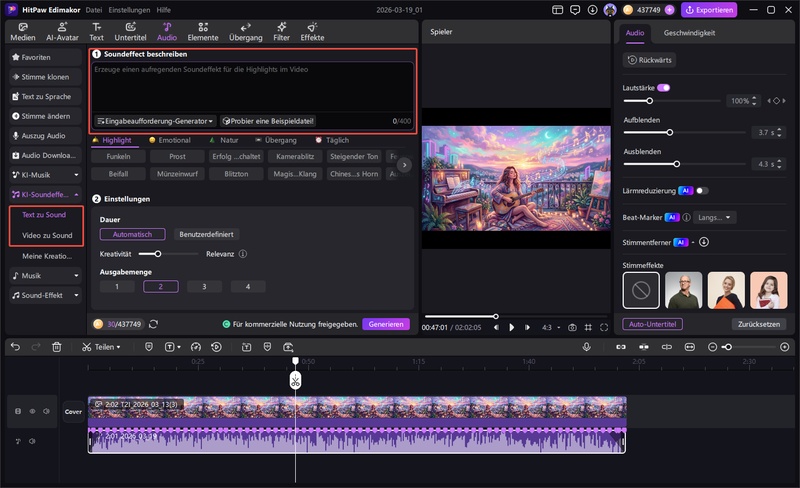
Task: Enter fullscreen preview in the player
Action: click(x=603, y=327)
